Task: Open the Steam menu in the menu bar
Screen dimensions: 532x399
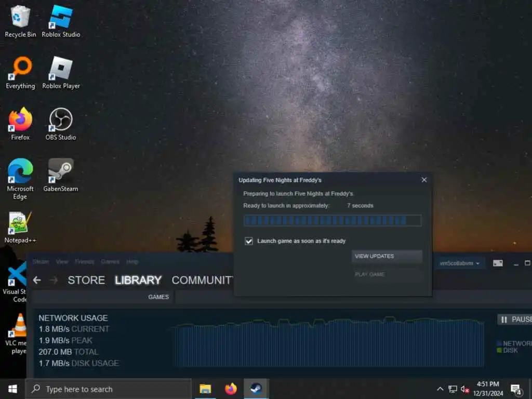Action: tap(41, 262)
